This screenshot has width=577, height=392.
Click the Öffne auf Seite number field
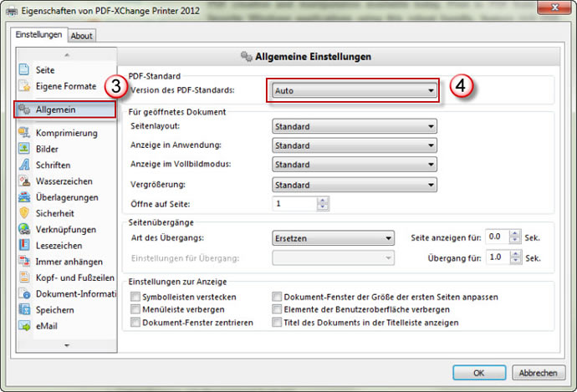(x=294, y=203)
